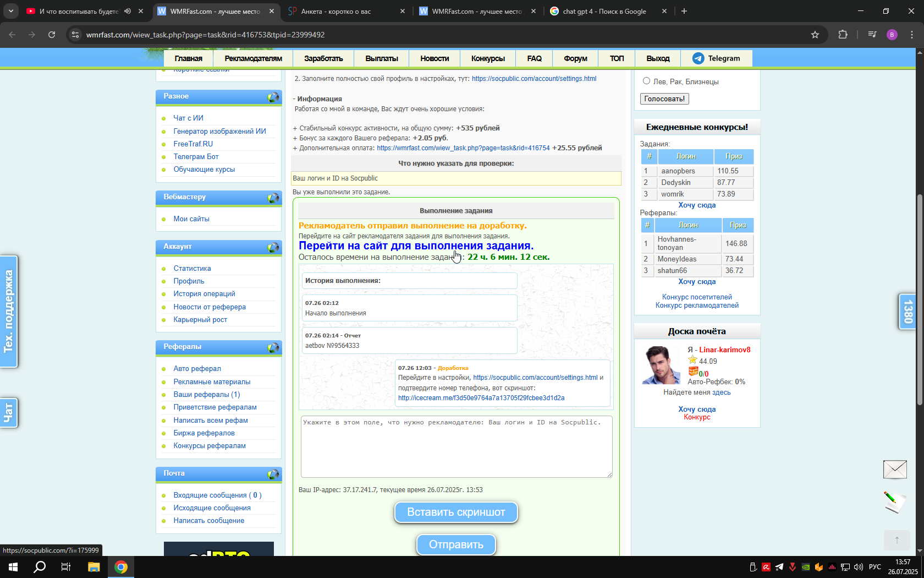Click the Конкурс посетителей link
924x578 pixels.
(697, 297)
